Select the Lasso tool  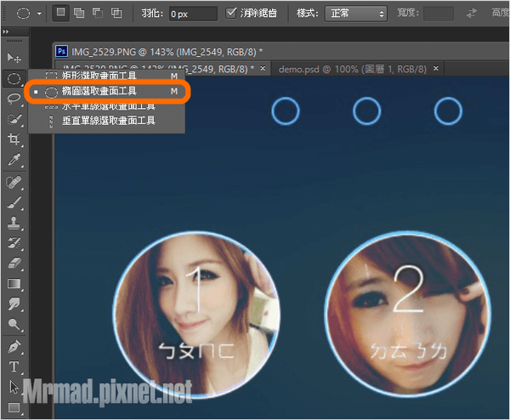coord(14,99)
